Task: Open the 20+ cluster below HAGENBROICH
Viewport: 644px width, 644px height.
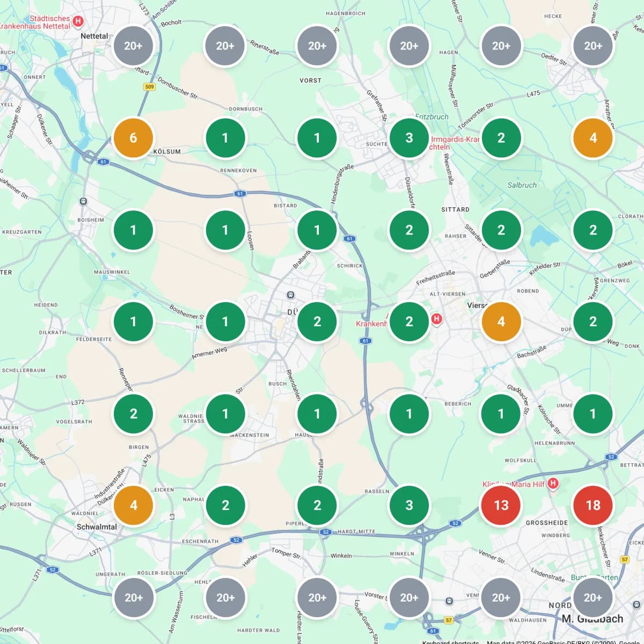Action: (317, 46)
